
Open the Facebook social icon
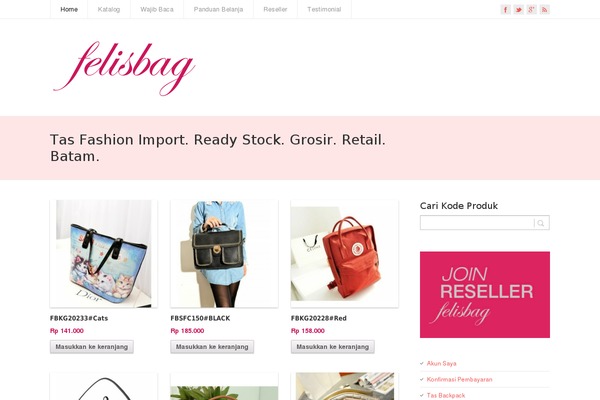[x=505, y=10]
